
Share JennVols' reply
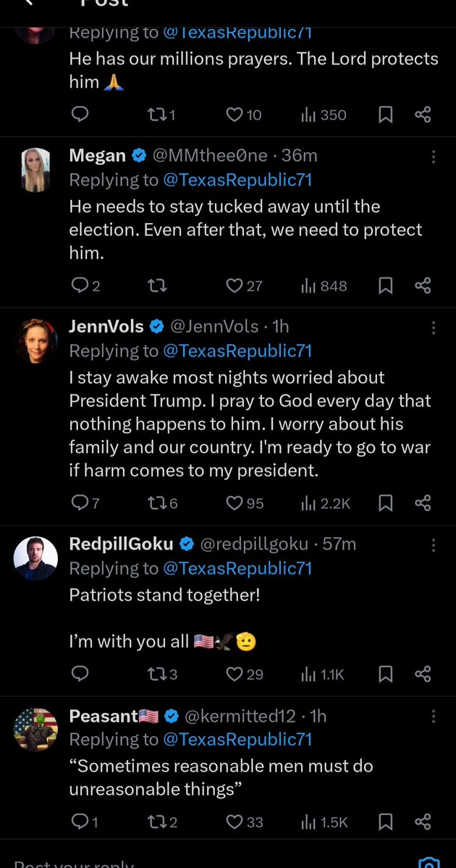coord(423,503)
